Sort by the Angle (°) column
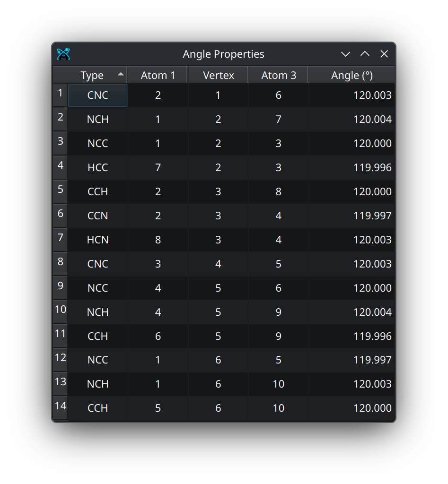The height and width of the screenshot is (484, 448). point(351,75)
